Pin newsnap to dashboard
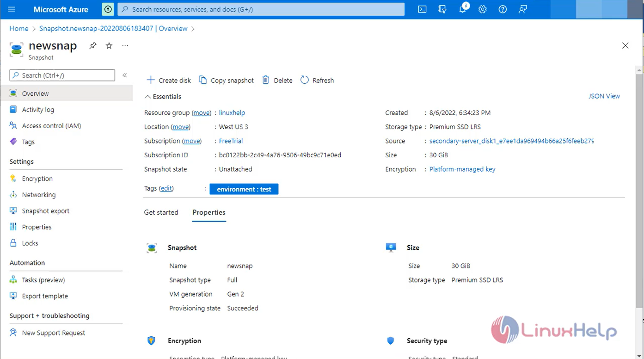Image resolution: width=644 pixels, height=359 pixels. coord(93,46)
